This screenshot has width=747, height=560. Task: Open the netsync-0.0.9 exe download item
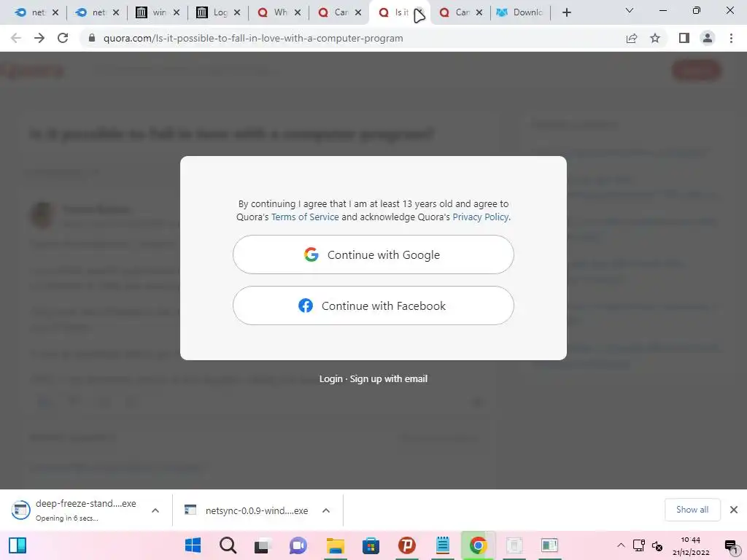tap(247, 510)
